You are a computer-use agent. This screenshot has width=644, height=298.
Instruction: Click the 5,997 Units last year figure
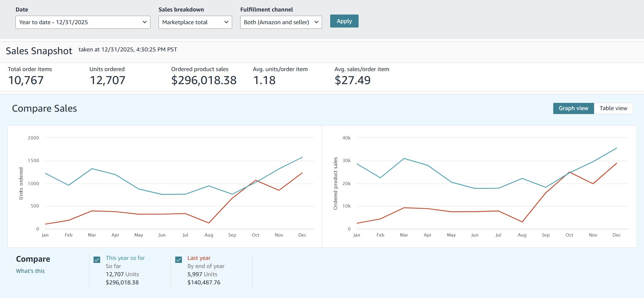pyautogui.click(x=202, y=274)
